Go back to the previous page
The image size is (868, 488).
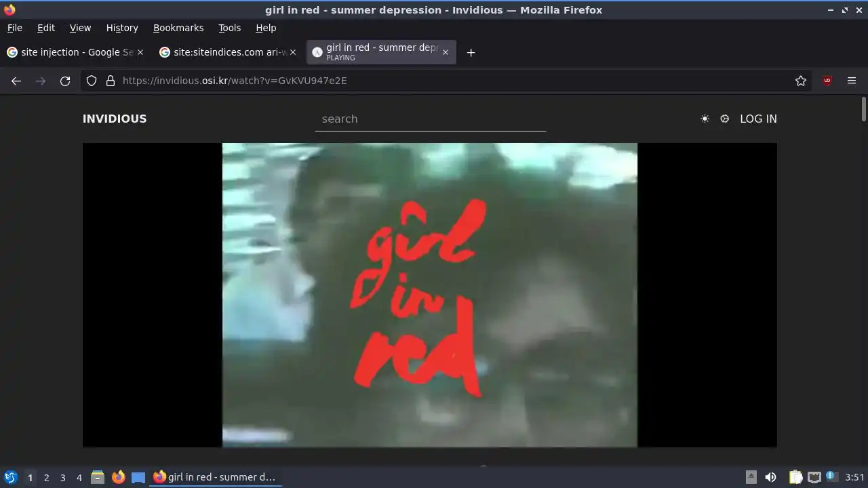(16, 81)
